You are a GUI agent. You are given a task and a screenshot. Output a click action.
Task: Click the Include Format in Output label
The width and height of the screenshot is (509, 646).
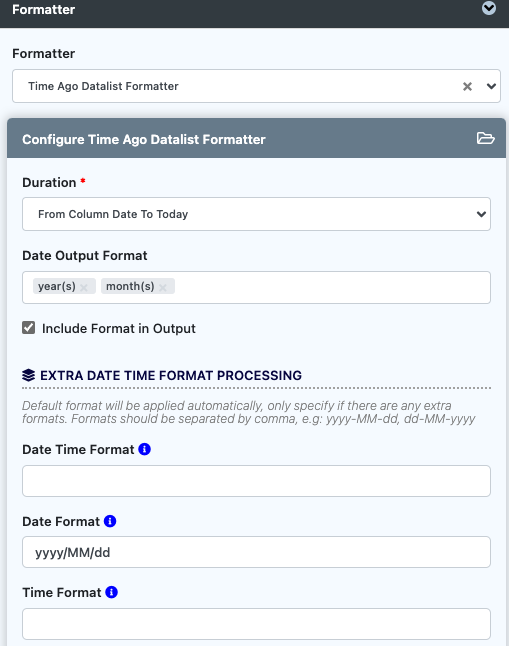(119, 328)
